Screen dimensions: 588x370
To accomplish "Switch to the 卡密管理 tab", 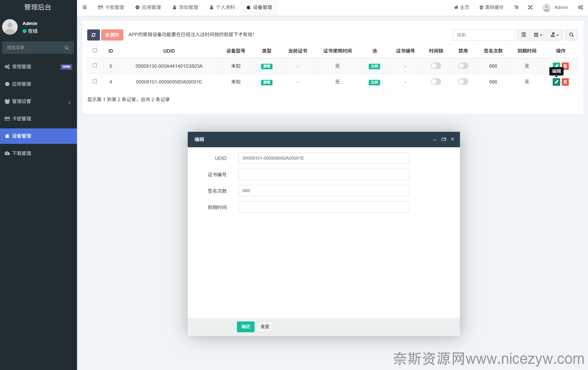I will (x=111, y=7).
